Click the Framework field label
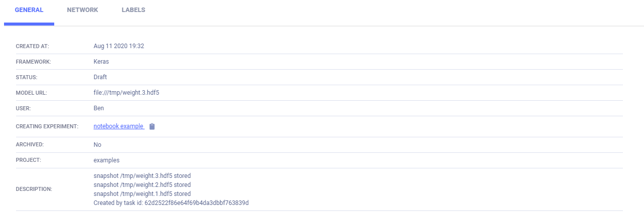Screen dimensions: 644x223 coord(34,62)
